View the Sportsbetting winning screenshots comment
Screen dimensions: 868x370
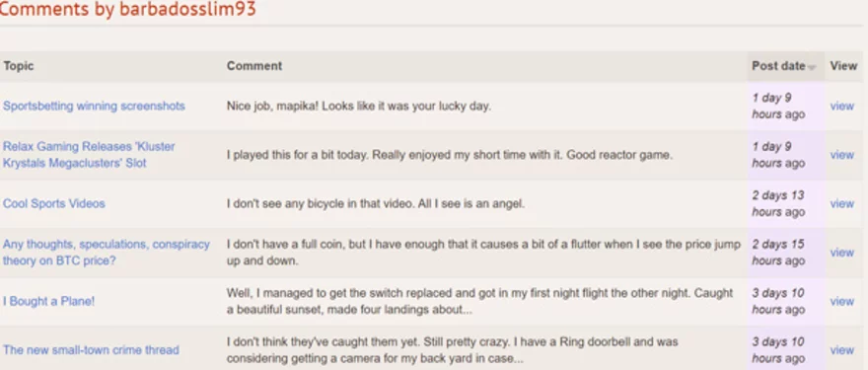point(841,106)
